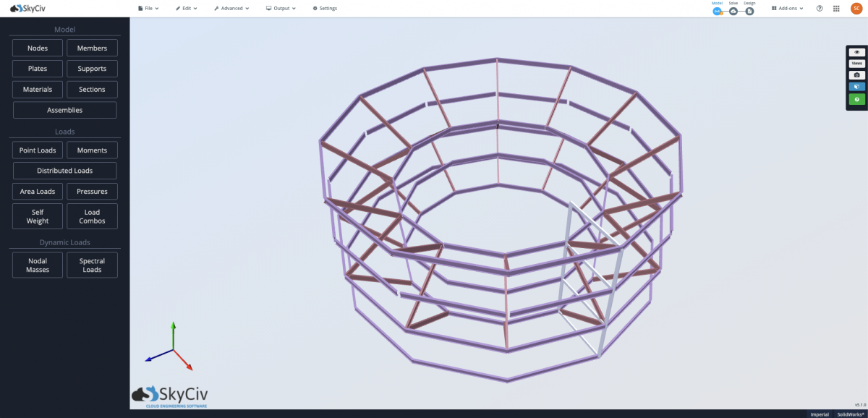The image size is (868, 418).
Task: Take a screenshot with the camera icon
Action: 856,74
